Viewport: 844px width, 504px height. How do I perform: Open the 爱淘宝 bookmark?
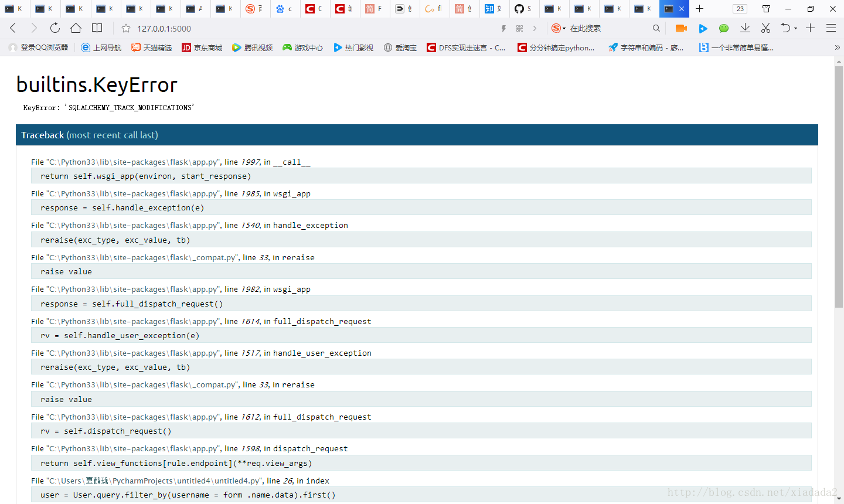click(x=400, y=47)
